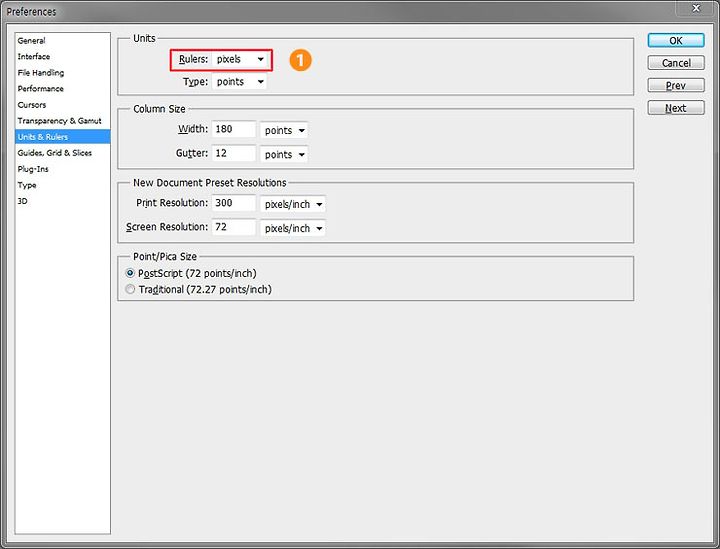Open Transparency & Gamut preferences category
The height and width of the screenshot is (549, 720).
(62, 121)
